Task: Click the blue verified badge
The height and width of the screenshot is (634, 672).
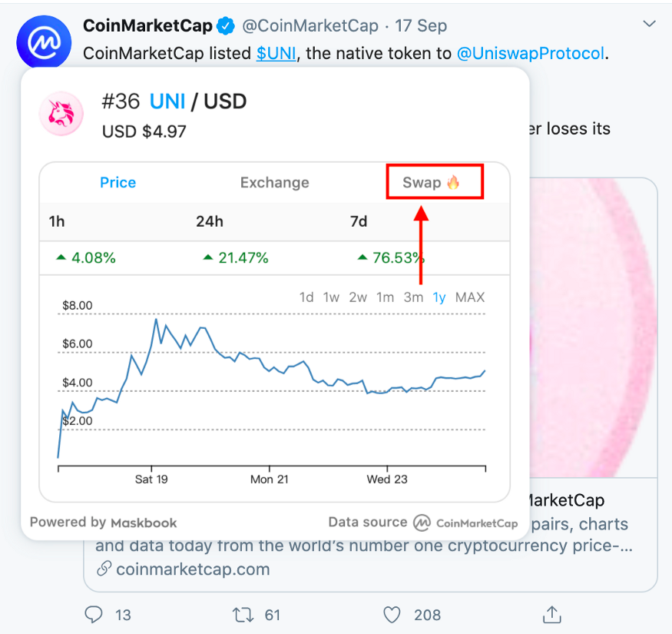Action: click(x=226, y=26)
